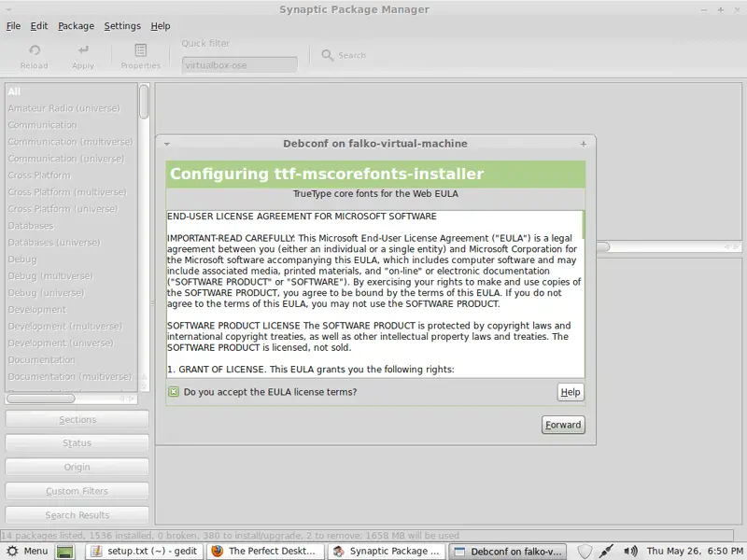Screen dimensions: 747x560
Task: Click the sections list vertical scrollbar
Action: click(144, 102)
